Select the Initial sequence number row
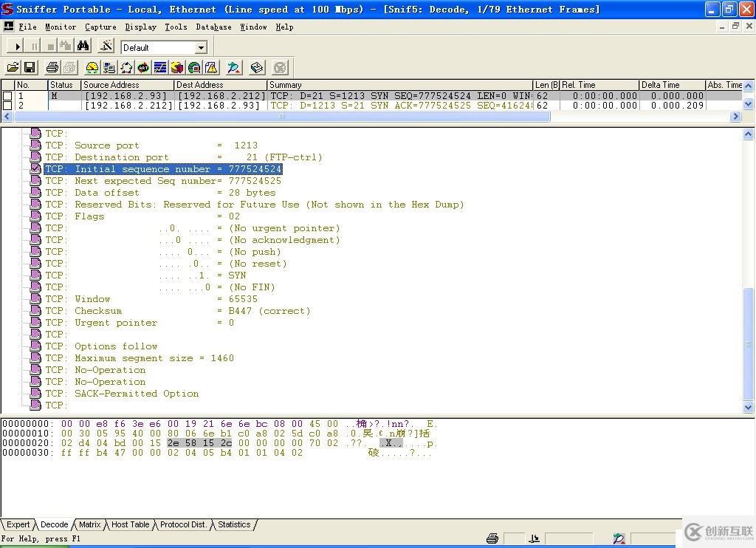Image resolution: width=756 pixels, height=548 pixels. [x=163, y=169]
